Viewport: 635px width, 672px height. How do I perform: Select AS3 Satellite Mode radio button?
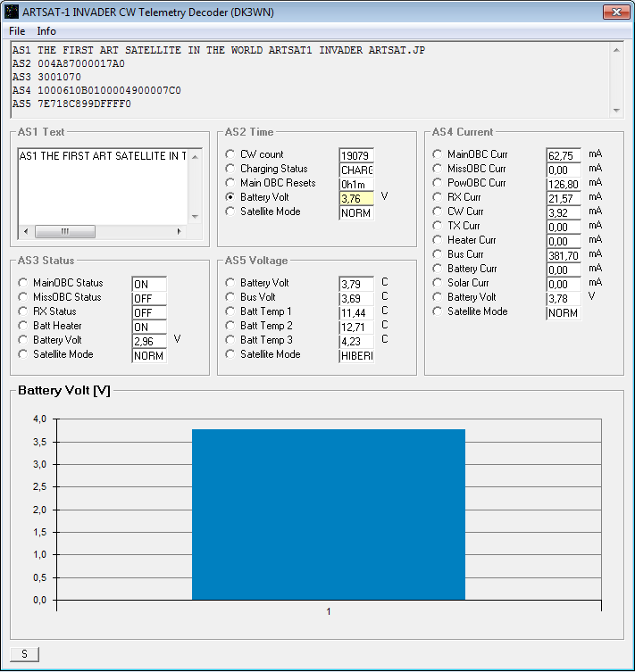(x=22, y=354)
